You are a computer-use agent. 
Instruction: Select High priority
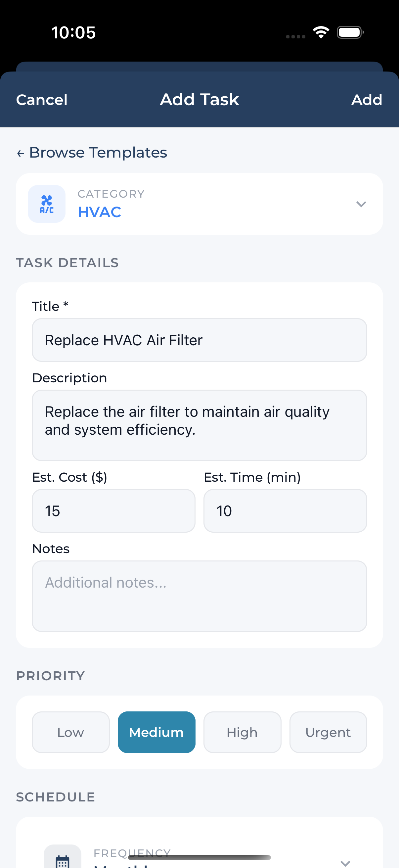point(243,732)
